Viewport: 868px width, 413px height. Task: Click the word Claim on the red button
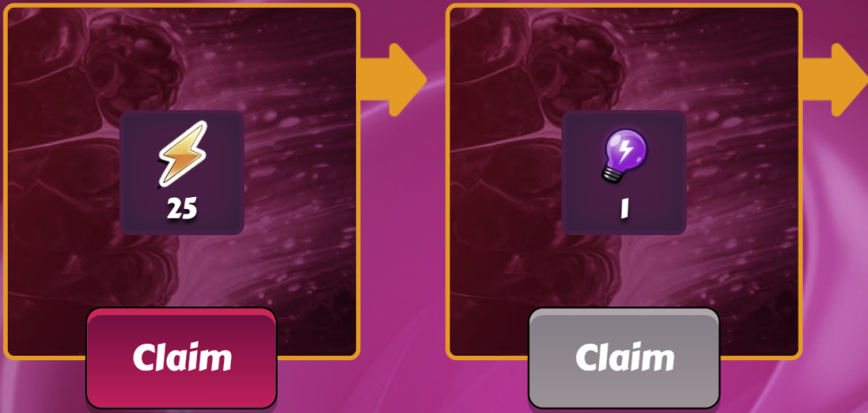(x=182, y=357)
